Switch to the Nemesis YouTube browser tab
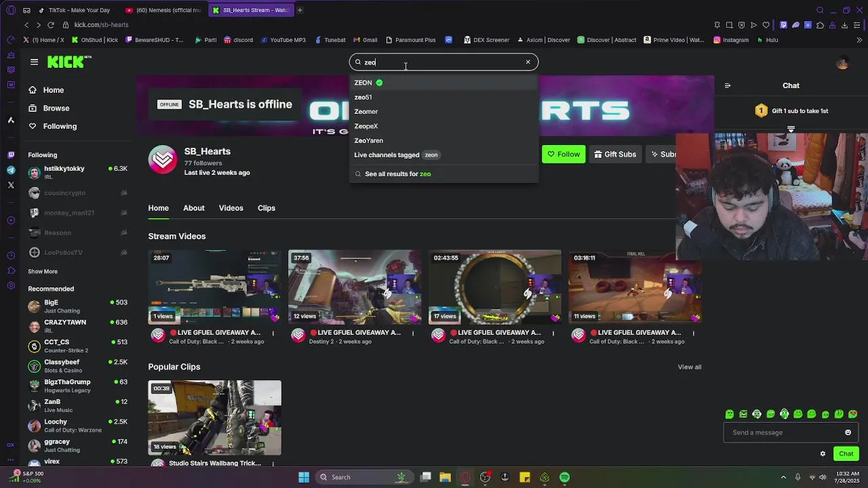The height and width of the screenshot is (488, 868). point(163,10)
